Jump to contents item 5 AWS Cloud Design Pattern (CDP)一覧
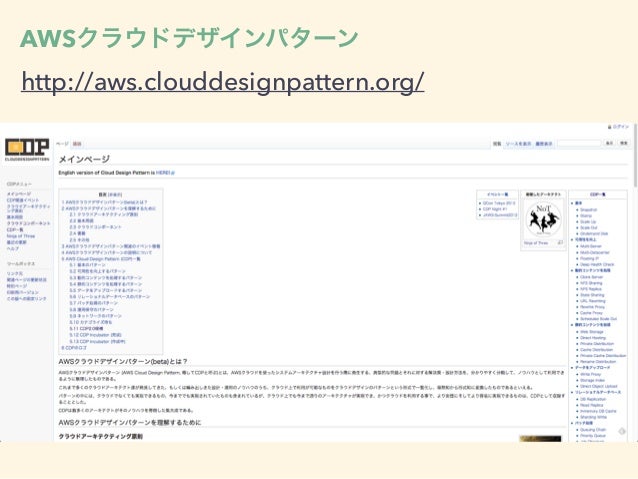 (101, 258)
